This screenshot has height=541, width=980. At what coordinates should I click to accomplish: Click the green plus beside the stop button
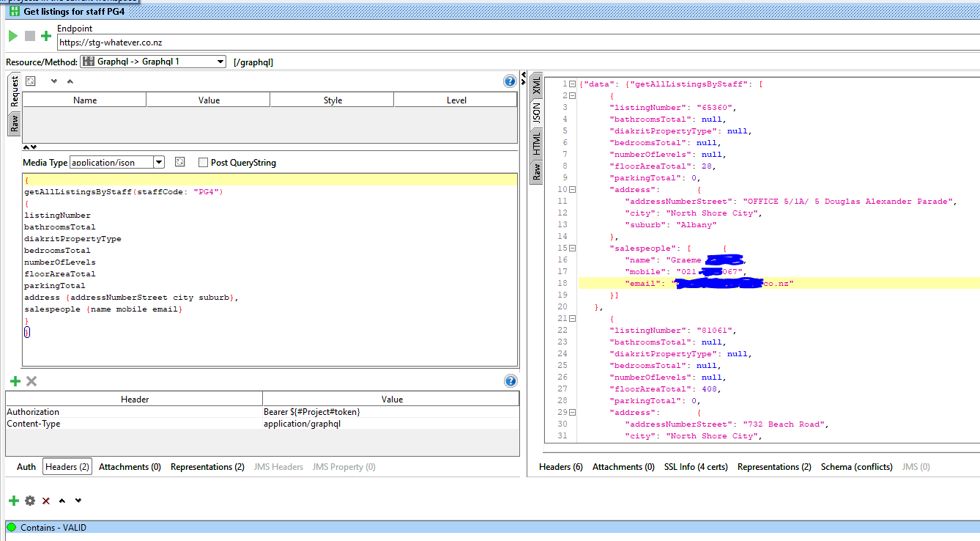pos(46,36)
